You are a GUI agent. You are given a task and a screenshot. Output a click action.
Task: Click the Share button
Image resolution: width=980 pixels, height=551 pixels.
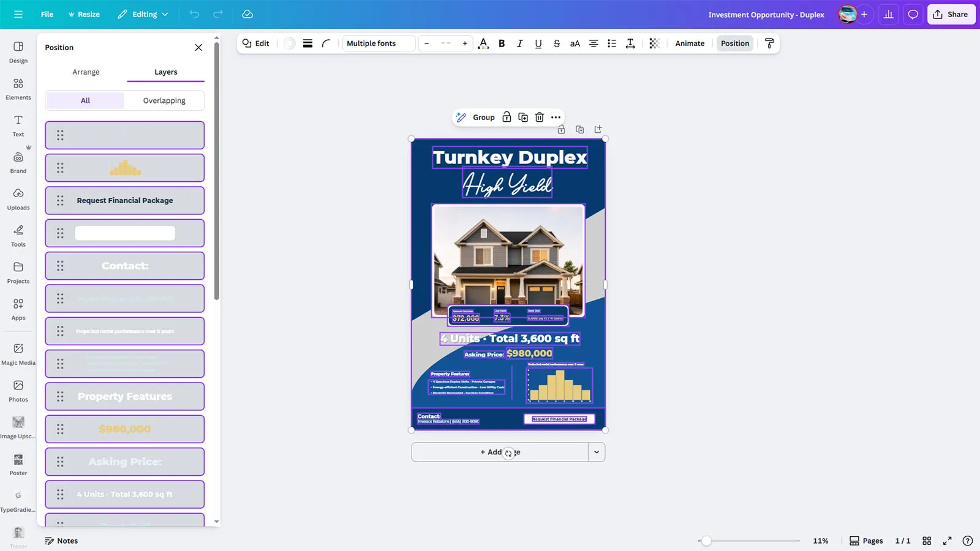click(951, 14)
